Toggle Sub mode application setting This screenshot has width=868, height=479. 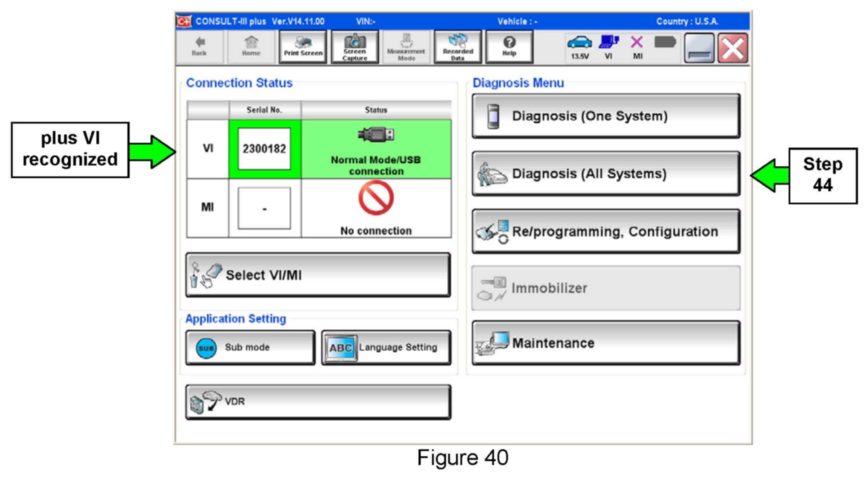click(x=250, y=348)
